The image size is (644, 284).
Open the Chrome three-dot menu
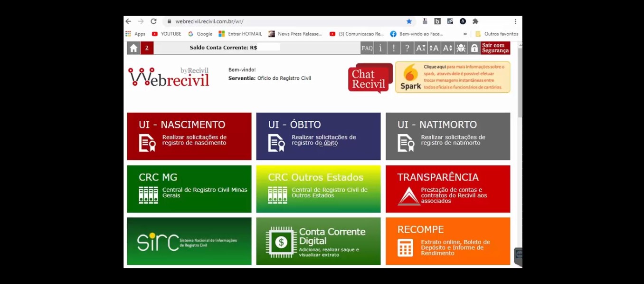tap(515, 21)
